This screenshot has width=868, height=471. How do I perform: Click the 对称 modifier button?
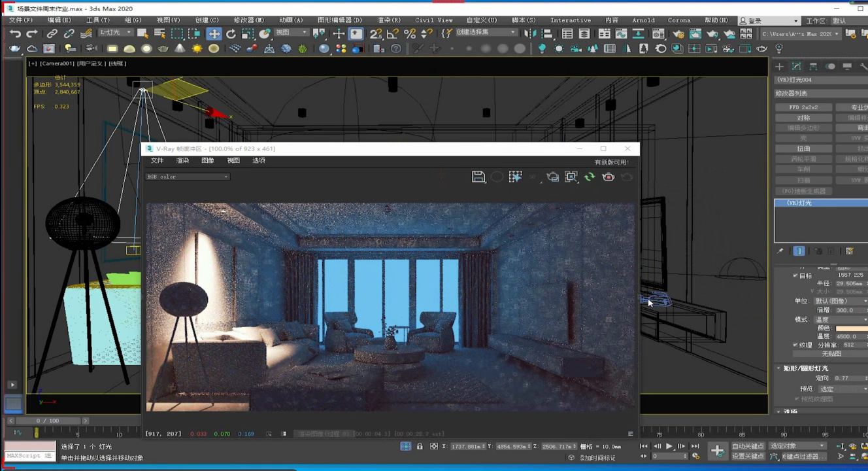(803, 118)
